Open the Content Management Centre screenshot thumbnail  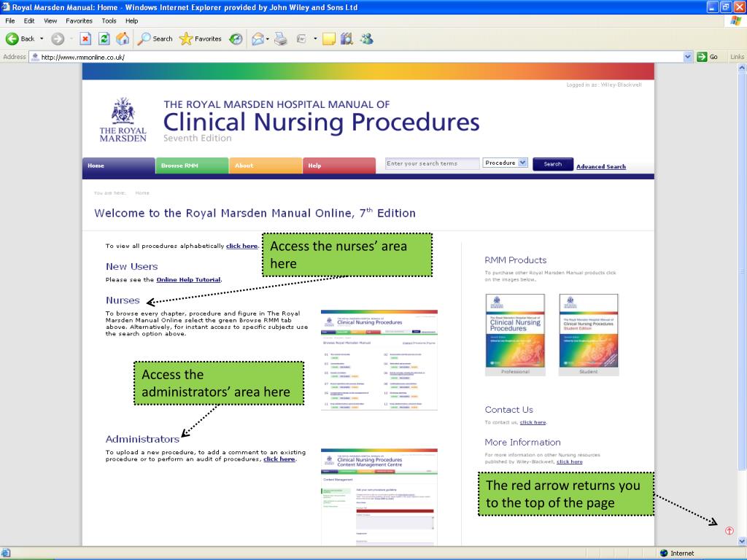tap(379, 497)
